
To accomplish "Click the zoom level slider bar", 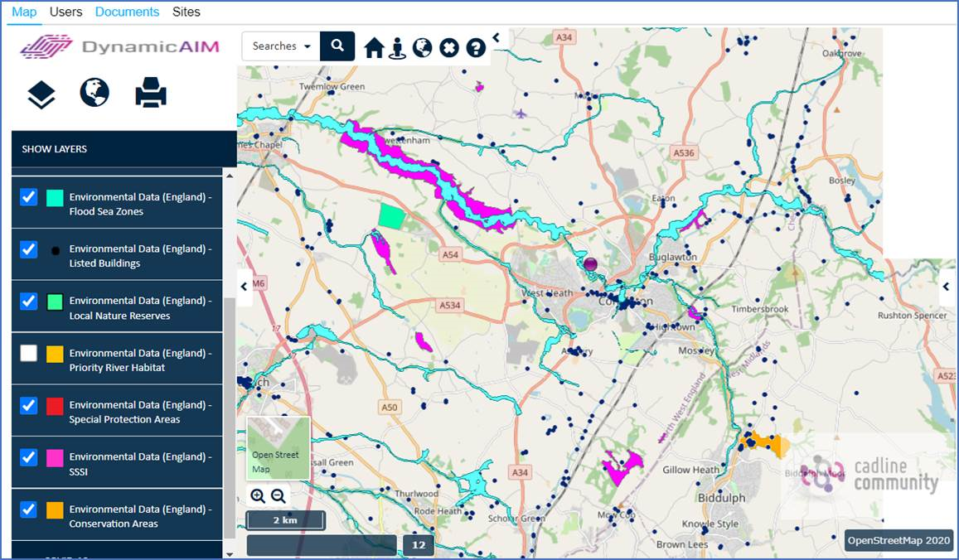I will pos(322,545).
